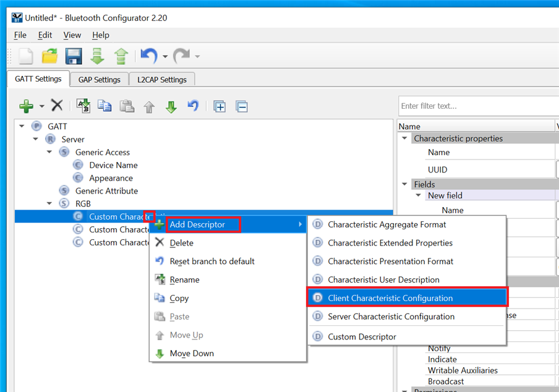
Task: Select Device Name characteristic in tree
Action: coord(113,165)
